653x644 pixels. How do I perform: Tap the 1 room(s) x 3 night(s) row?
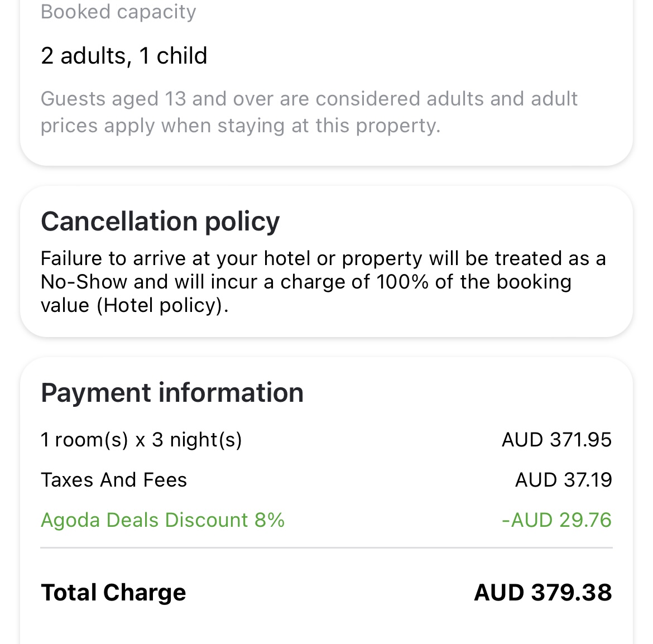click(326, 440)
